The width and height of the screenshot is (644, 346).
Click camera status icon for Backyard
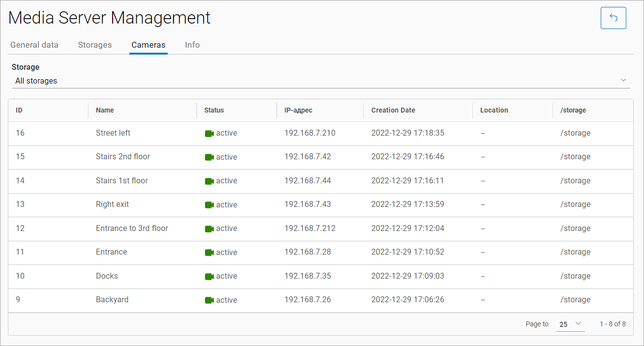[209, 300]
